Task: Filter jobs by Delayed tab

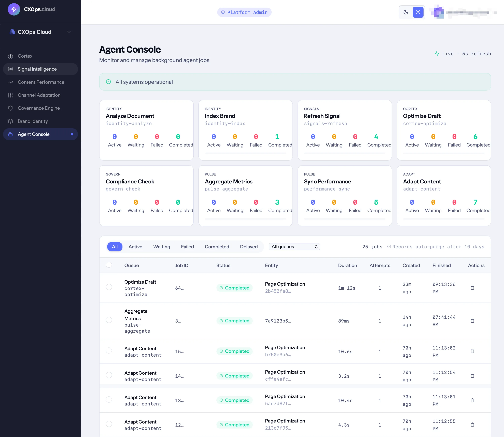Action: (x=249, y=246)
